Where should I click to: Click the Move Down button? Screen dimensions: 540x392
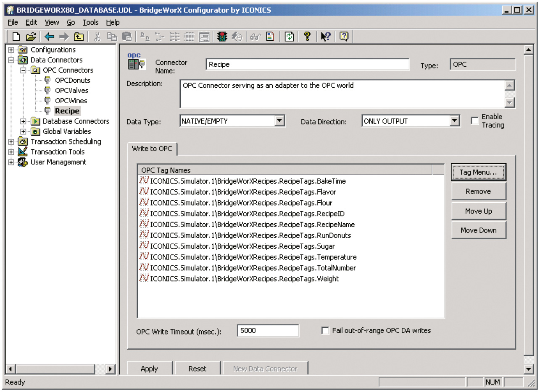pyautogui.click(x=478, y=230)
